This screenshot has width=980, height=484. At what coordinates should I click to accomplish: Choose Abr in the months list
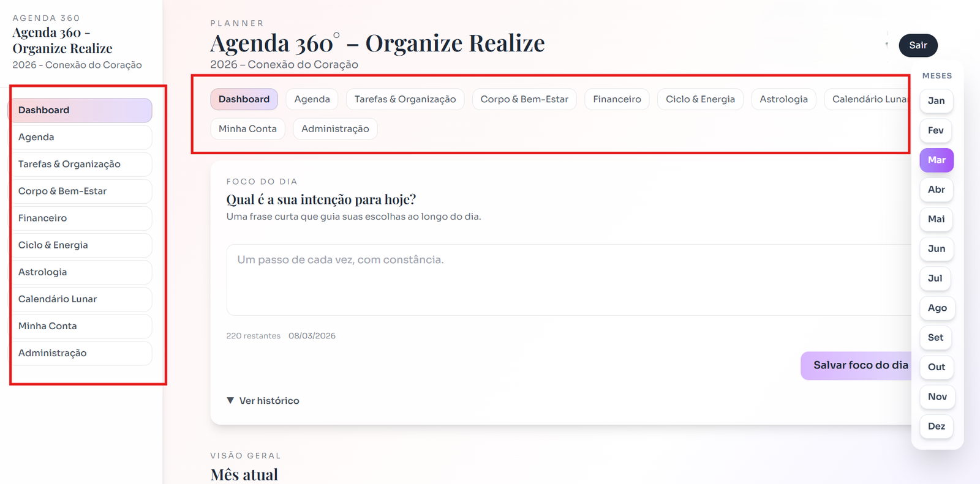tap(936, 190)
